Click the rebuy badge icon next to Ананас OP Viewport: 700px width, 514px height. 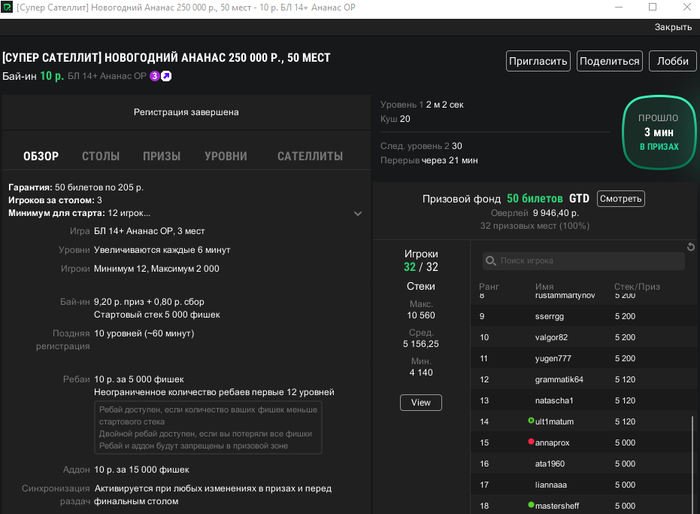click(166, 76)
